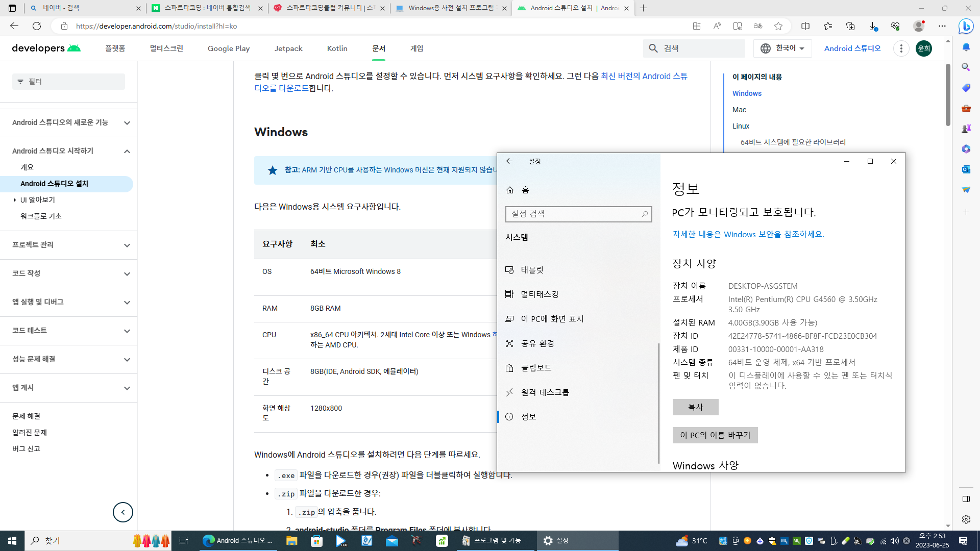Viewport: 980px width, 551px height.
Task: Open 게임 nav menu
Action: tap(416, 48)
